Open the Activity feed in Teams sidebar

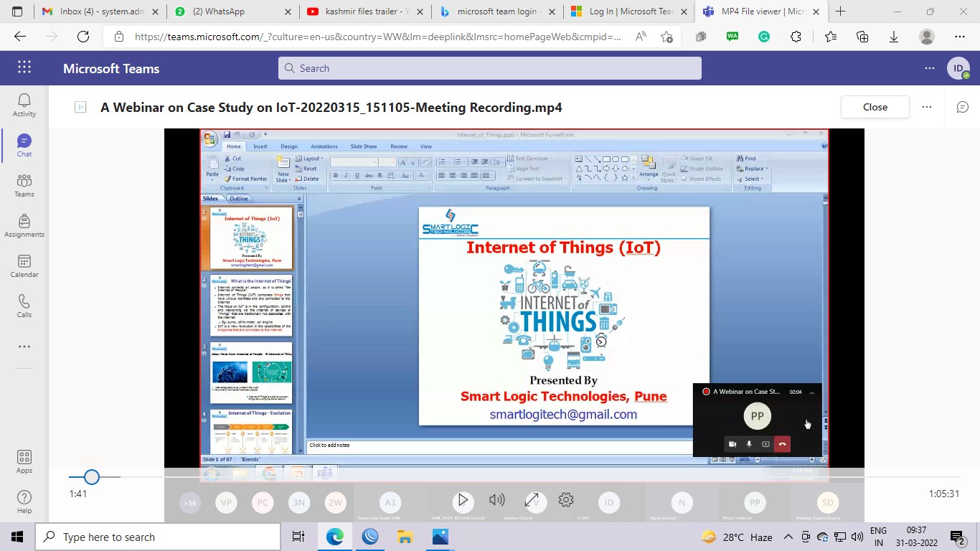click(24, 105)
